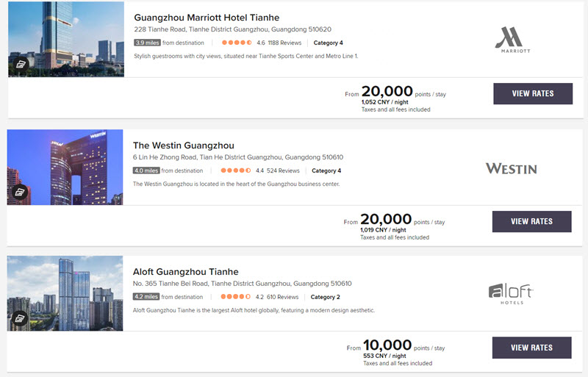Open photo gallery icon on Marriott Tianhe image
This screenshot has height=377, width=588.
click(x=21, y=64)
